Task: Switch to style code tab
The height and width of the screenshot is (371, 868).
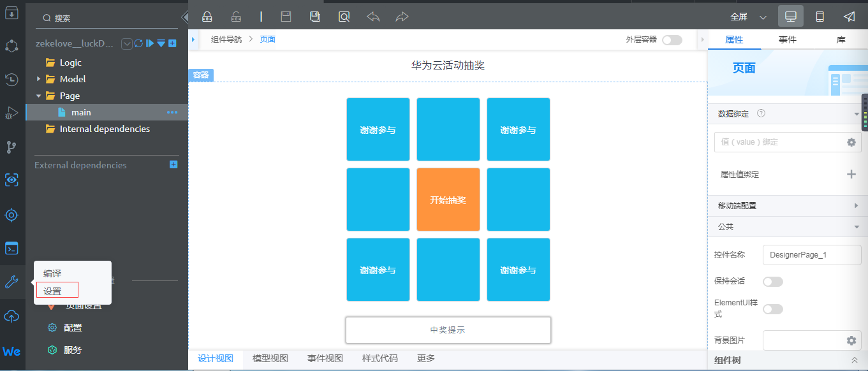Action: pyautogui.click(x=380, y=358)
